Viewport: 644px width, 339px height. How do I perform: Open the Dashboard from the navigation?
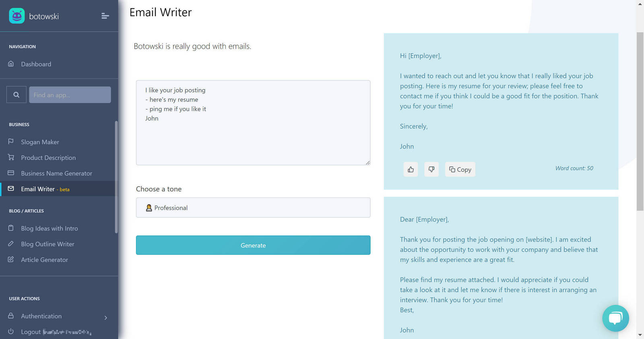[36, 64]
